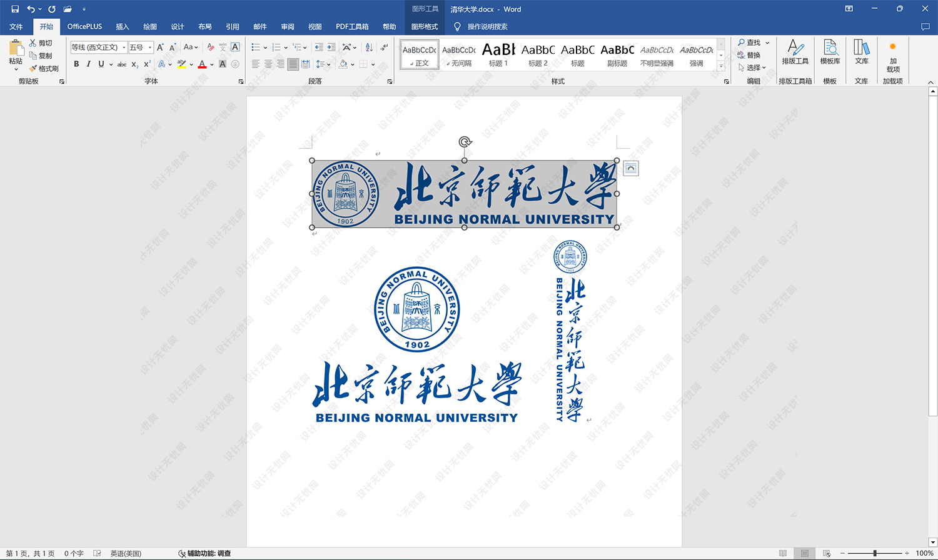Screen dimensions: 938x560
Task: Click the Find (查找) button
Action: pos(749,42)
